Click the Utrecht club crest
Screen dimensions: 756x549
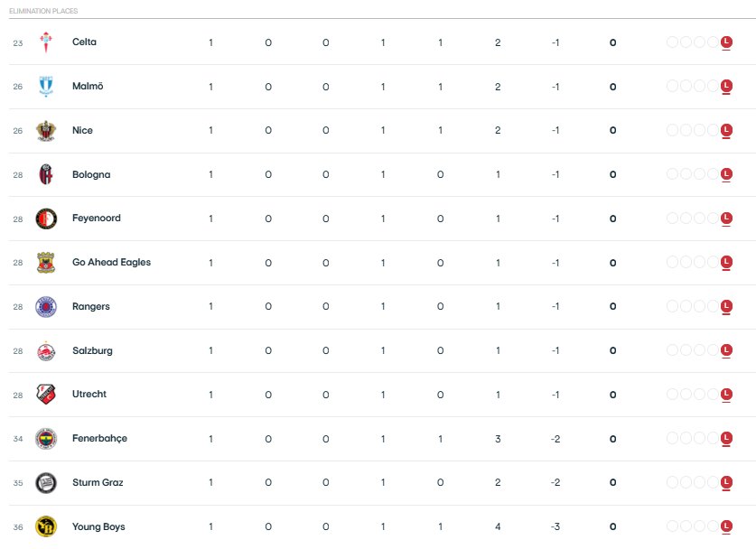46,395
